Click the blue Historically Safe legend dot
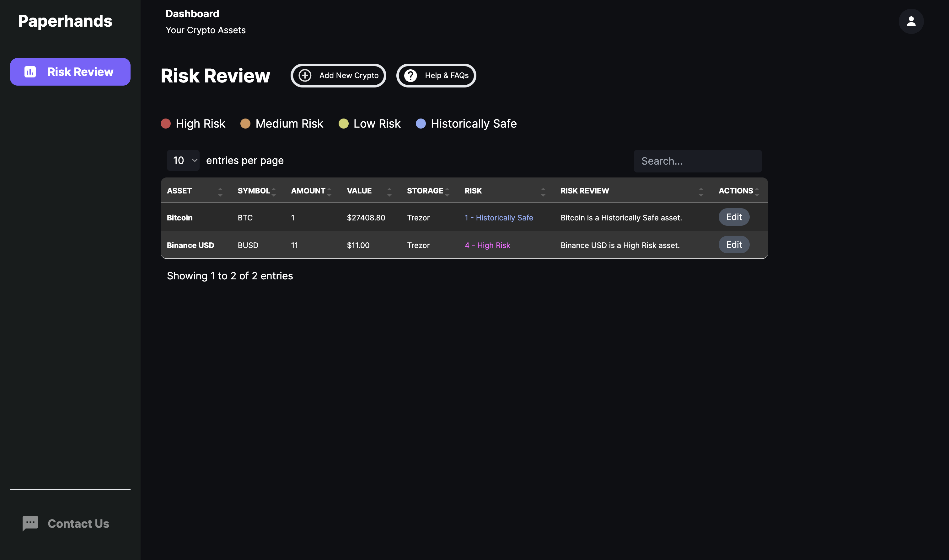This screenshot has width=949, height=560. coord(420,124)
